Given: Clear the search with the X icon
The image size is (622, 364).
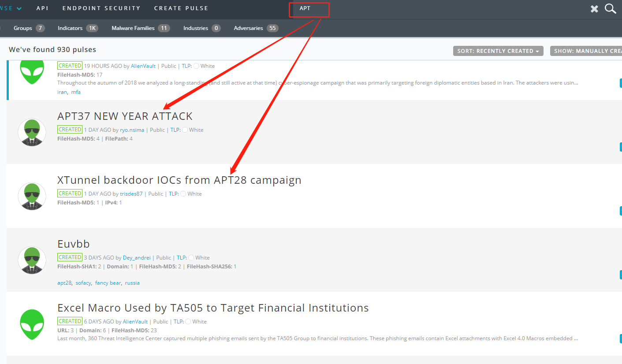Looking at the screenshot, I should tap(594, 9).
